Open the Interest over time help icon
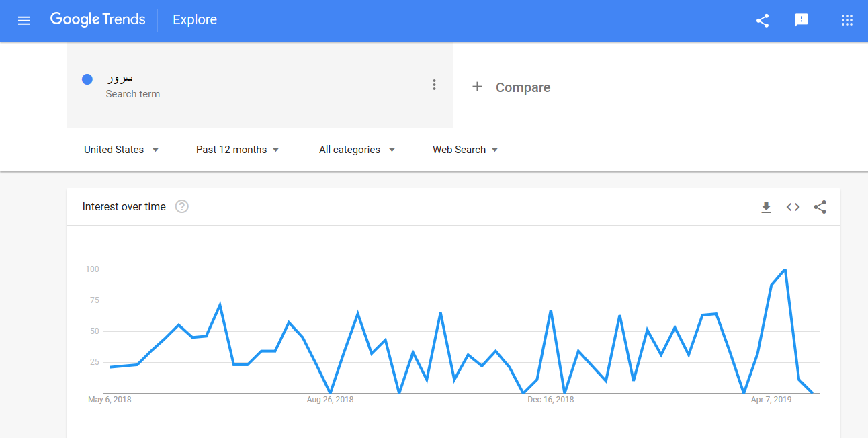This screenshot has height=438, width=868. tap(181, 207)
